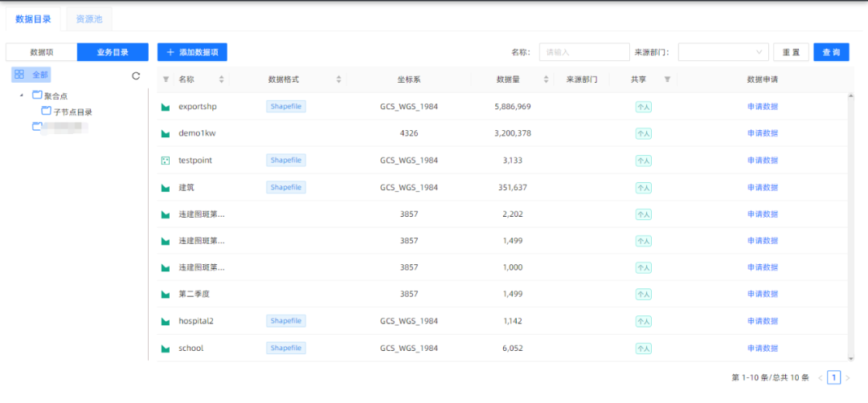Image resolution: width=868 pixels, height=403 pixels.
Task: Select the 业务目录 segment tab
Action: click(113, 52)
